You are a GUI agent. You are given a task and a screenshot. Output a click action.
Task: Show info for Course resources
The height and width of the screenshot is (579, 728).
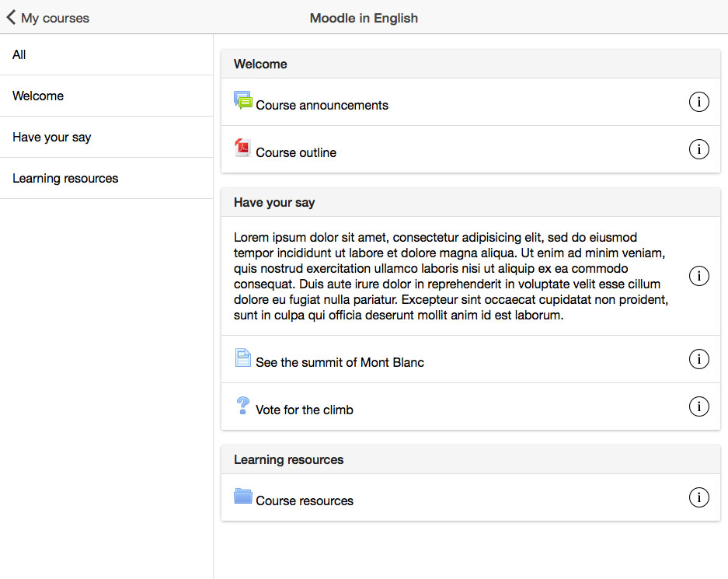tap(698, 497)
